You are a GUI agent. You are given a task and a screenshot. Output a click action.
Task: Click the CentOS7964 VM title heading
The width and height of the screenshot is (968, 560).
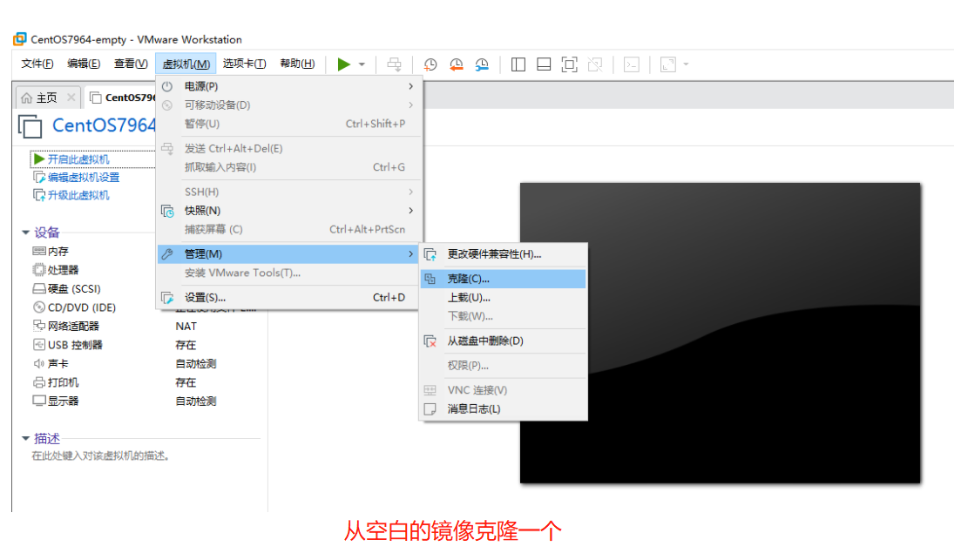coord(104,125)
